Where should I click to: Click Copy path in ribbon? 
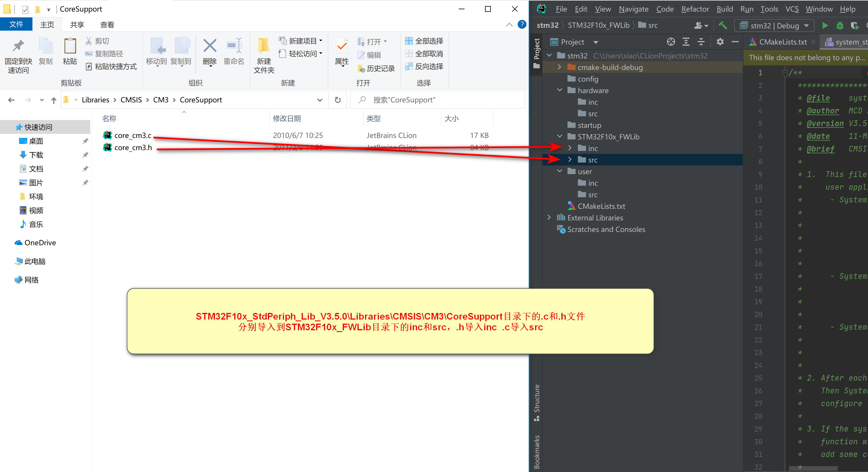point(104,54)
